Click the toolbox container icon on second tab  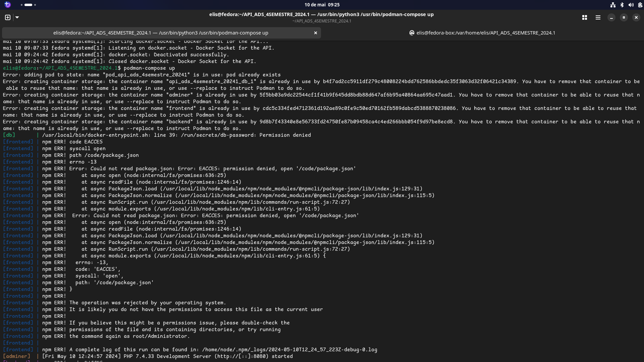point(412,33)
